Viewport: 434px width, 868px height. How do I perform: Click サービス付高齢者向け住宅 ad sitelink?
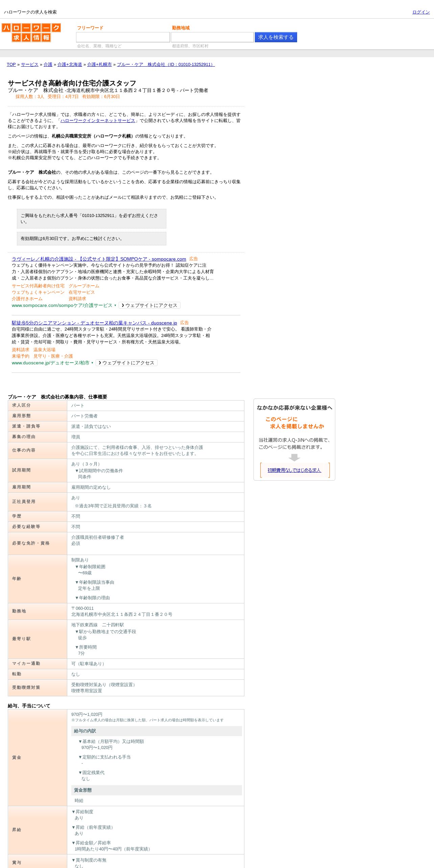point(38,286)
